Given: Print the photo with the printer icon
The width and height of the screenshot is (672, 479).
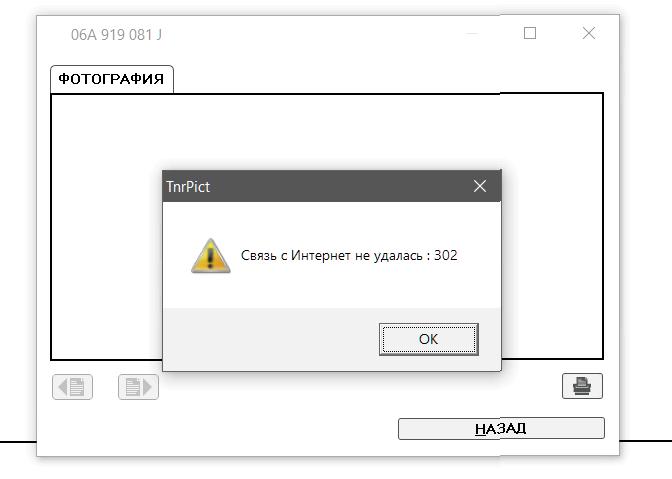Looking at the screenshot, I should click(x=582, y=386).
